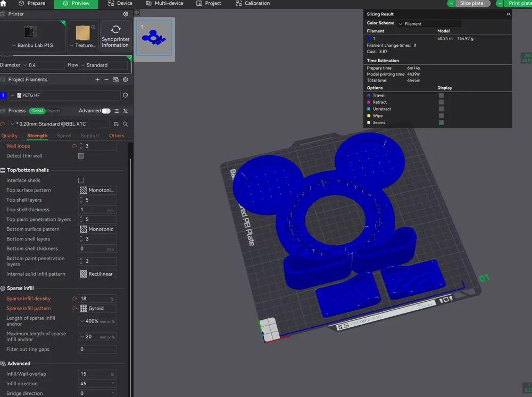Open Slice plate options arrow
Viewport: 532px width, 397px height.
(x=451, y=3)
